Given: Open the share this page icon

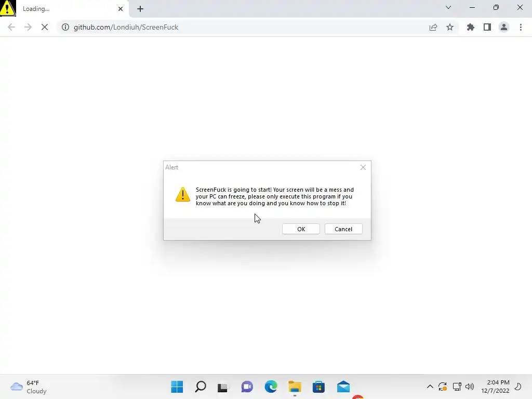Looking at the screenshot, I should (433, 27).
